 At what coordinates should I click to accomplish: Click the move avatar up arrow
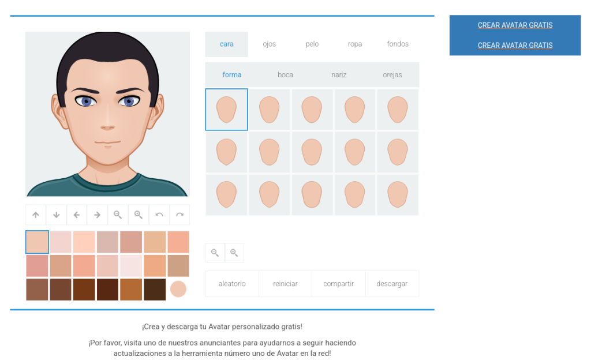pyautogui.click(x=36, y=215)
